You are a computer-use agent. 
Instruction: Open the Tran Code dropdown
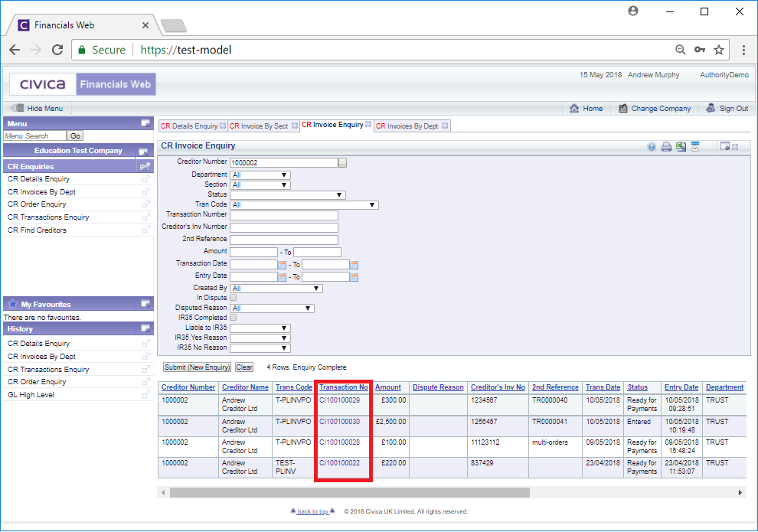pos(304,205)
